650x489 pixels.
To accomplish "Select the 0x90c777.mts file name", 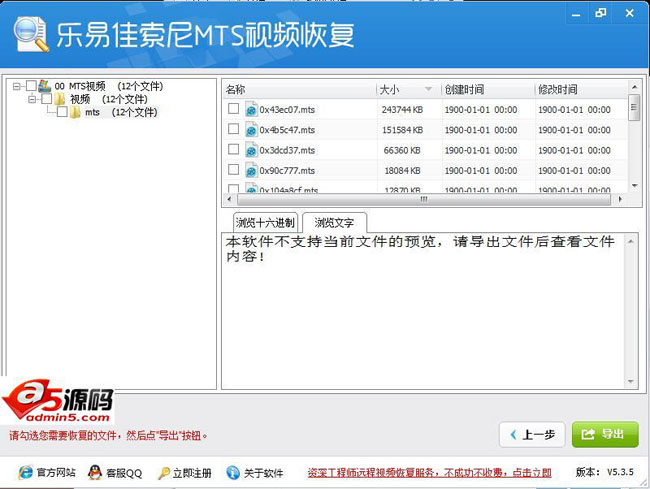I will (287, 171).
